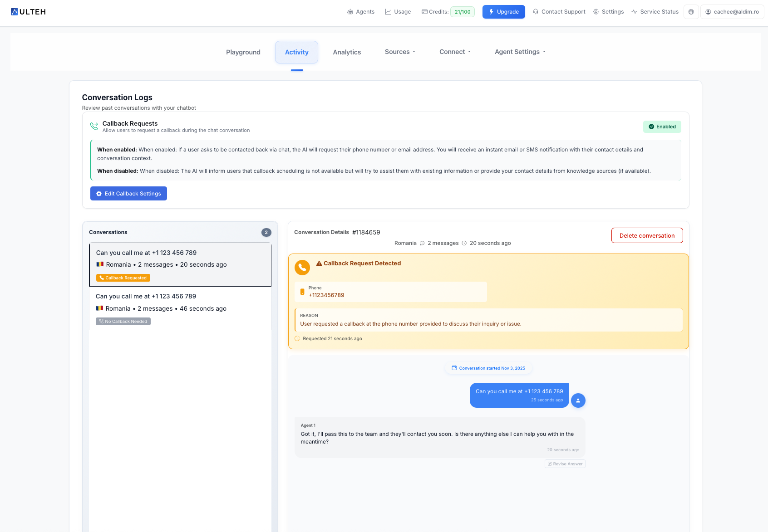
Task: Expand the Agent Settings dropdown
Action: pos(519,52)
